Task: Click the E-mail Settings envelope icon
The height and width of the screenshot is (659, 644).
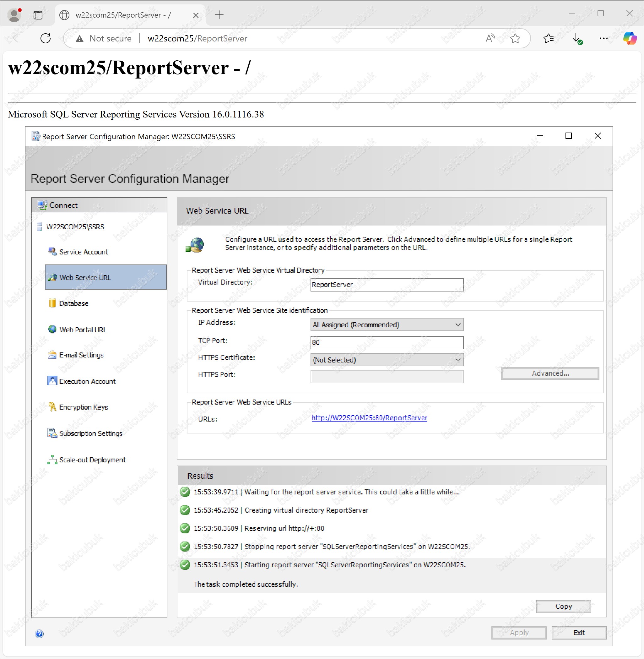Action: pyautogui.click(x=52, y=355)
